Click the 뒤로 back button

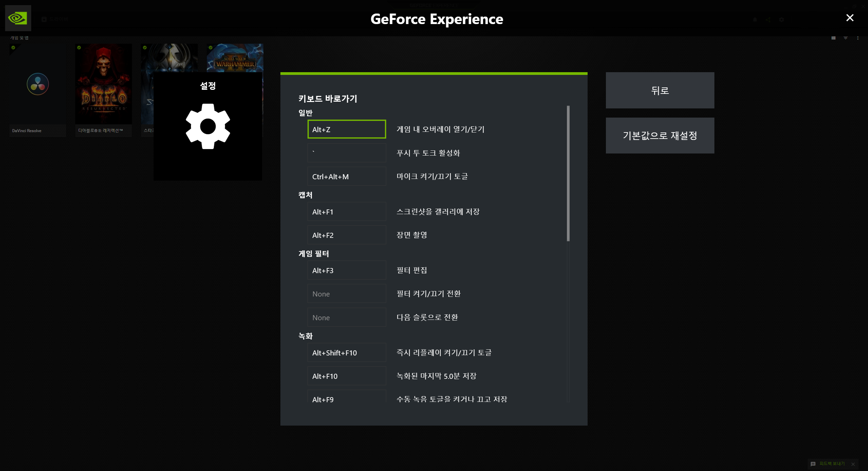point(659,90)
